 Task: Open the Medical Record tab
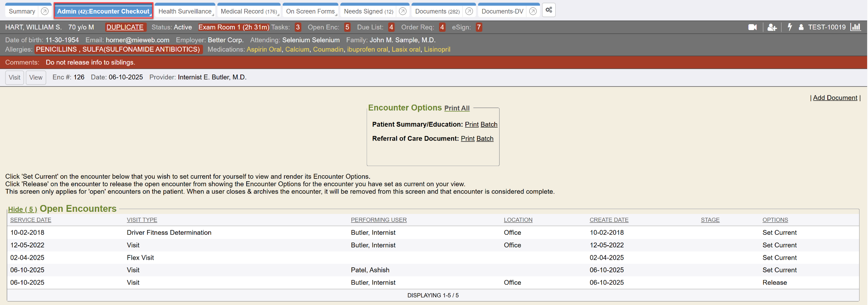[x=248, y=11]
